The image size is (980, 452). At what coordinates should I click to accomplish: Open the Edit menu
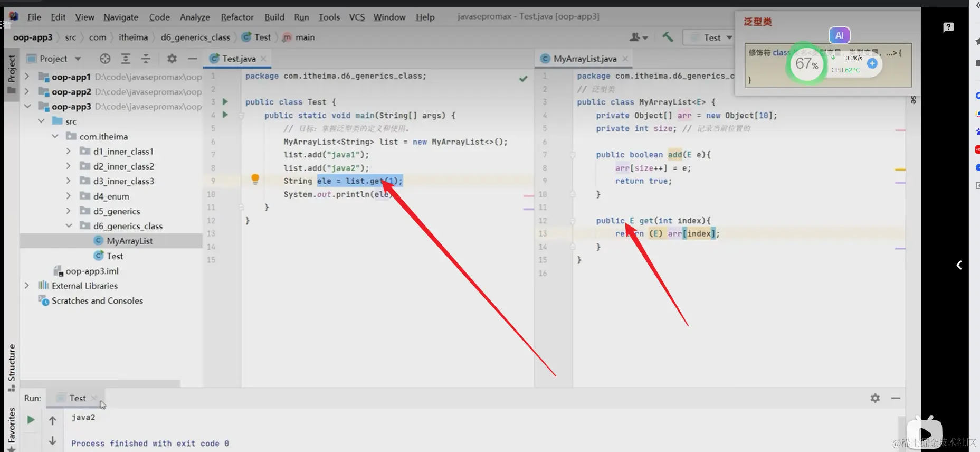(x=58, y=17)
